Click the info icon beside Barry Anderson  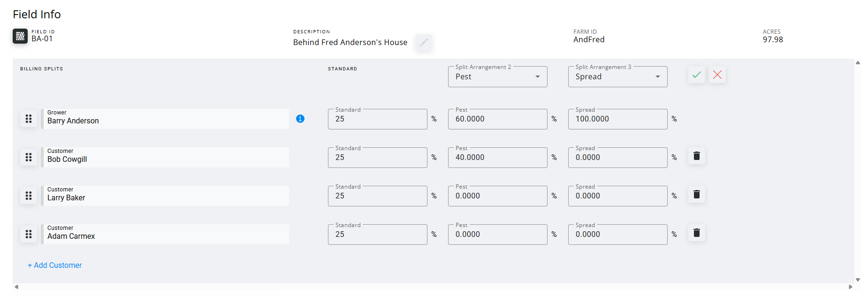tap(300, 119)
